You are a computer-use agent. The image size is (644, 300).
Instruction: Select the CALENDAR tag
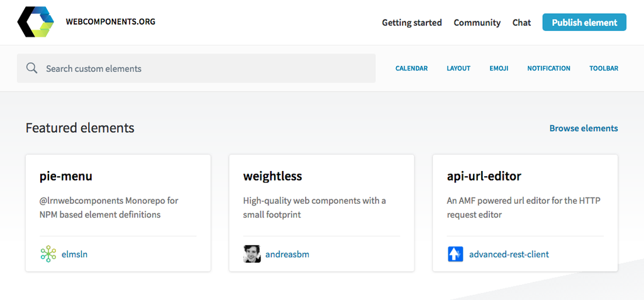[x=411, y=69]
